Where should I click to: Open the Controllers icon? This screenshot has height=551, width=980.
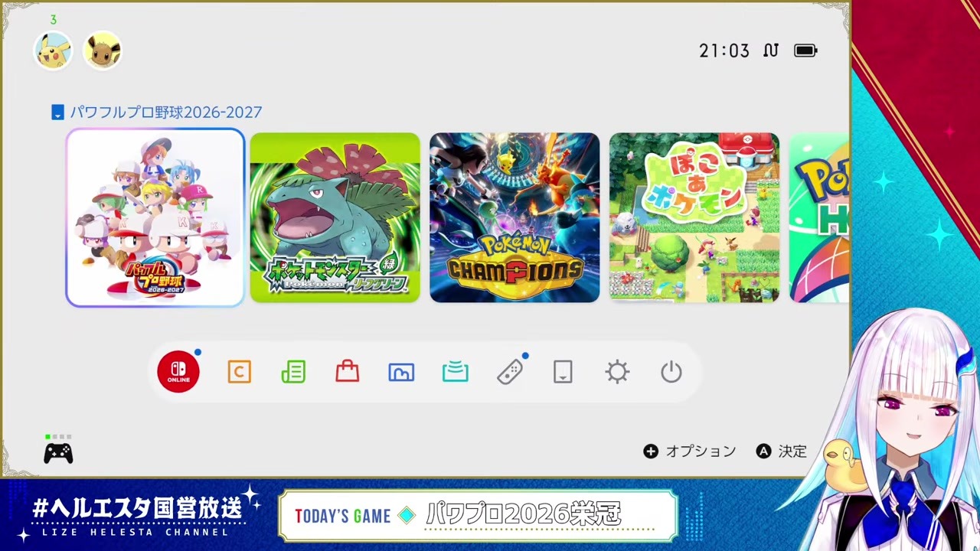pyautogui.click(x=510, y=373)
